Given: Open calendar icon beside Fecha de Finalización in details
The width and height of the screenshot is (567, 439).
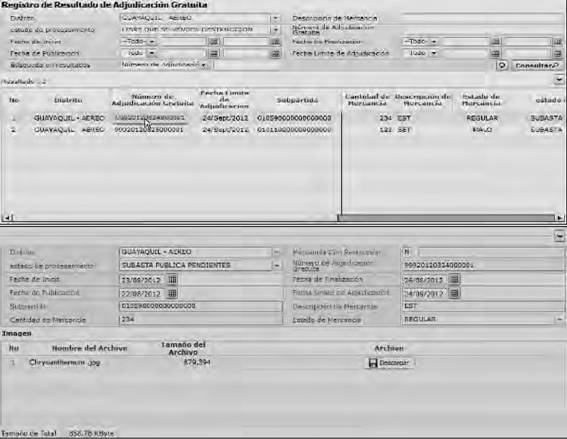Looking at the screenshot, I should pyautogui.click(x=454, y=279).
